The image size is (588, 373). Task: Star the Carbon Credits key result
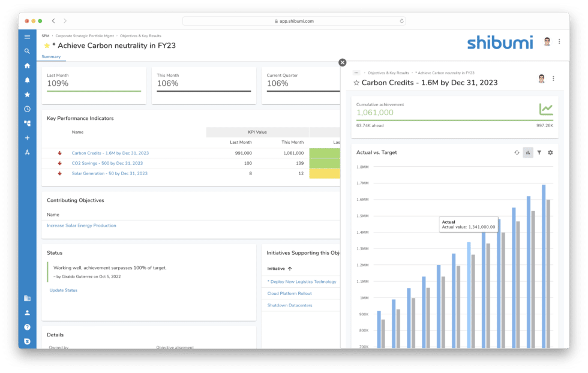356,82
